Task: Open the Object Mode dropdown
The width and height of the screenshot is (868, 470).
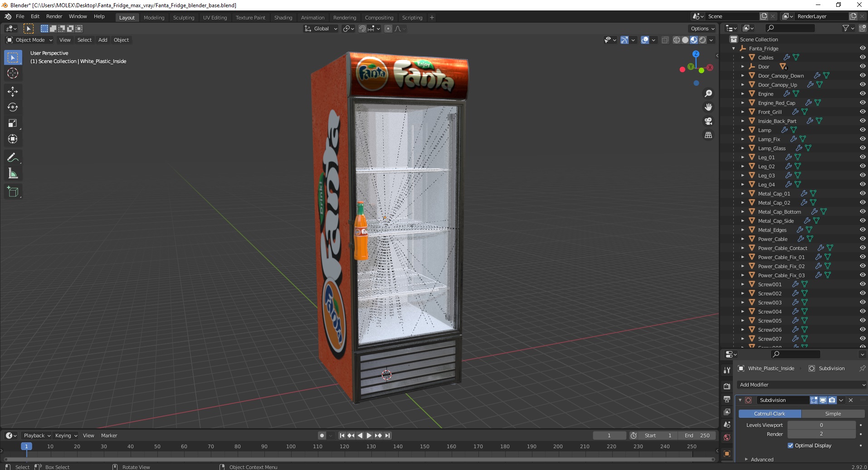Action: point(29,40)
